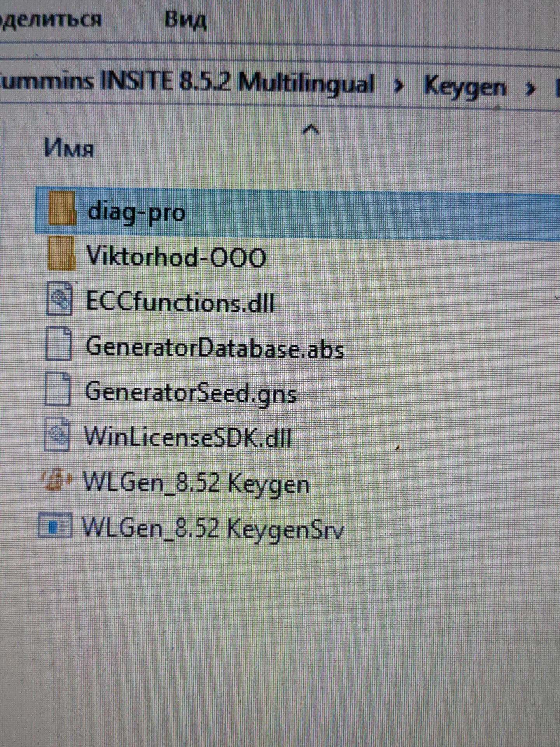
Task: Open the Вид ribbon tab
Action: coord(185,19)
